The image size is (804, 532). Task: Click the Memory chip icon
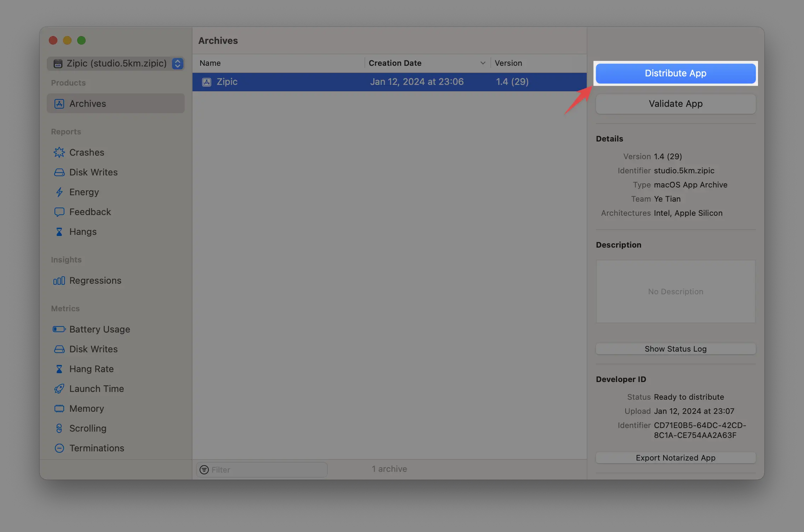[59, 409]
